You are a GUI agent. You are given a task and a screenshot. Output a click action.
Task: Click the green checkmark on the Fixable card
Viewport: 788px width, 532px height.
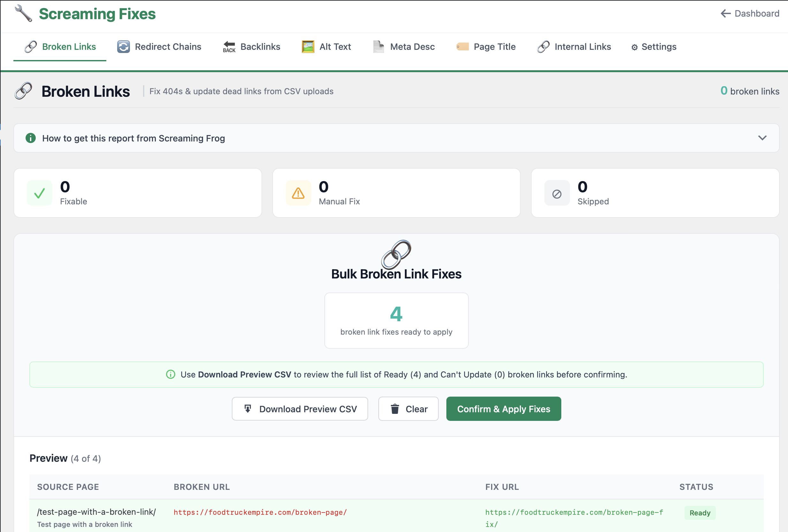tap(39, 193)
